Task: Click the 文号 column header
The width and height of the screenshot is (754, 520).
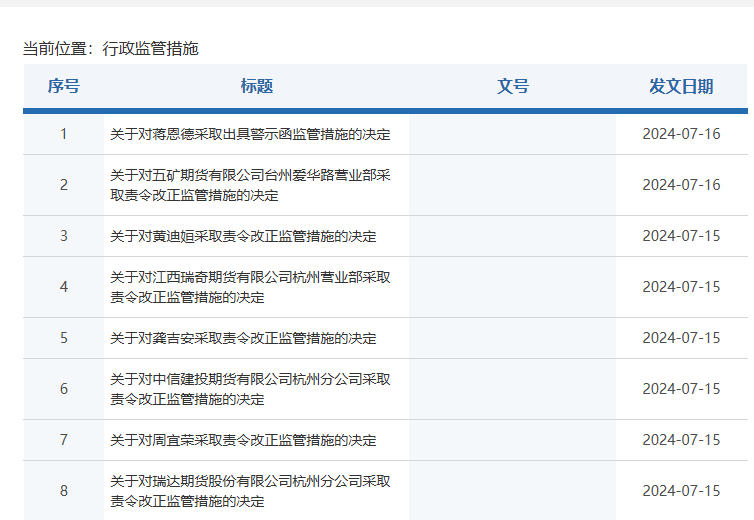Action: (512, 86)
